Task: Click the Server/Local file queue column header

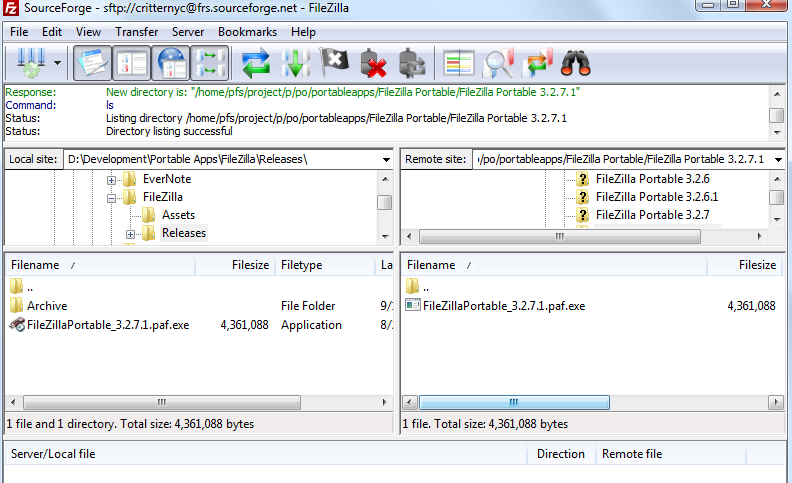Action: [266, 454]
